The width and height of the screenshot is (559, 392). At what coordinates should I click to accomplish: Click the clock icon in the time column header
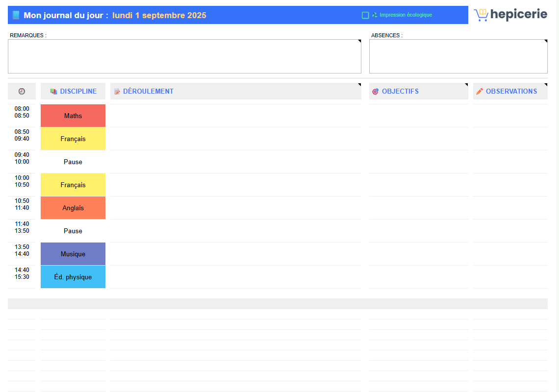pyautogui.click(x=22, y=92)
